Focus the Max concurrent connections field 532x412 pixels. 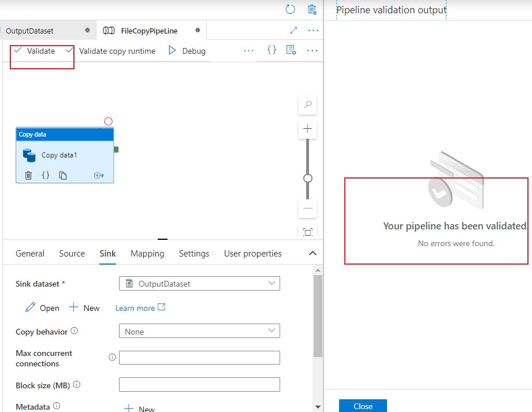click(199, 358)
